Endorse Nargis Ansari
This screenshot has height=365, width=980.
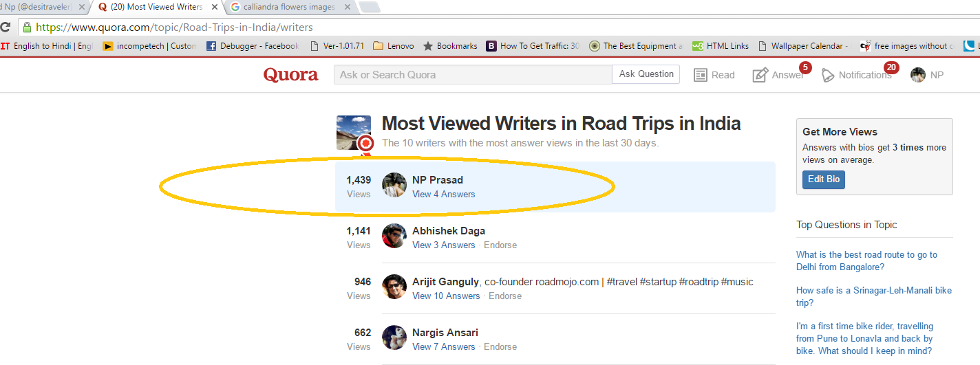click(x=500, y=346)
